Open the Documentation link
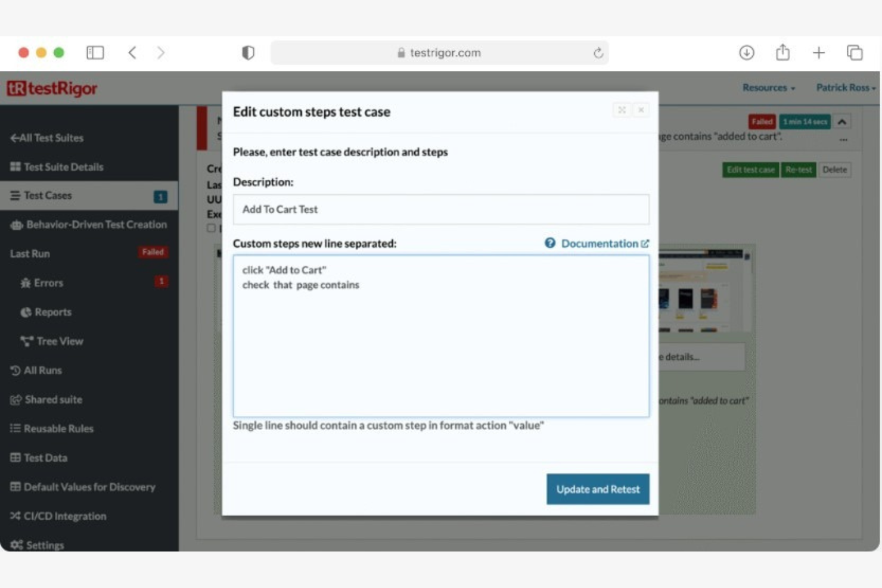 pyautogui.click(x=599, y=243)
